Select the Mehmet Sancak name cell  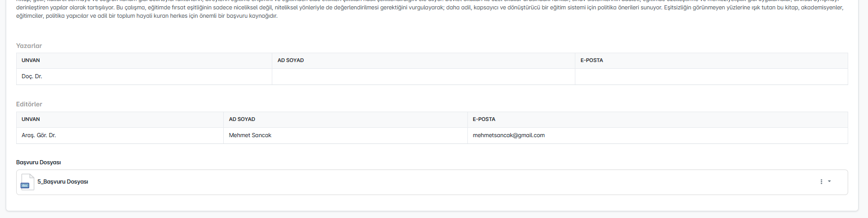[250, 136]
